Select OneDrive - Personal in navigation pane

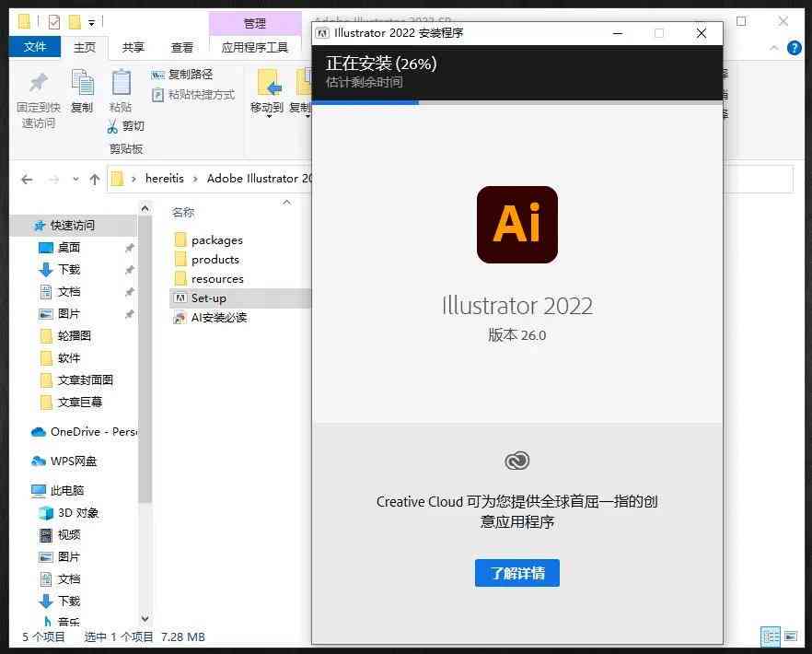[84, 432]
